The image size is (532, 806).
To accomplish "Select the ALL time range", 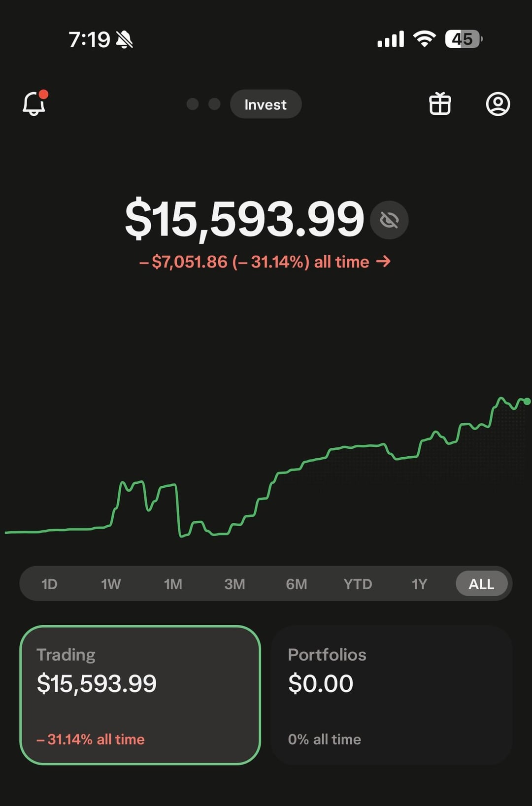I will click(481, 584).
